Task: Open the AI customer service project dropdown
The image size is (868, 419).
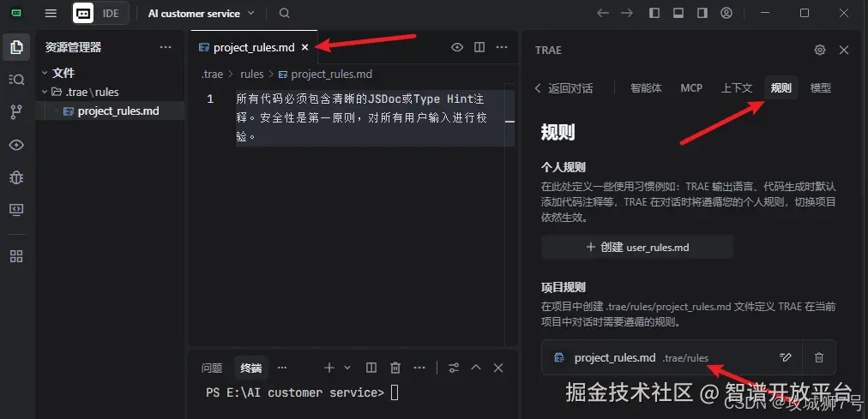Action: tap(201, 13)
